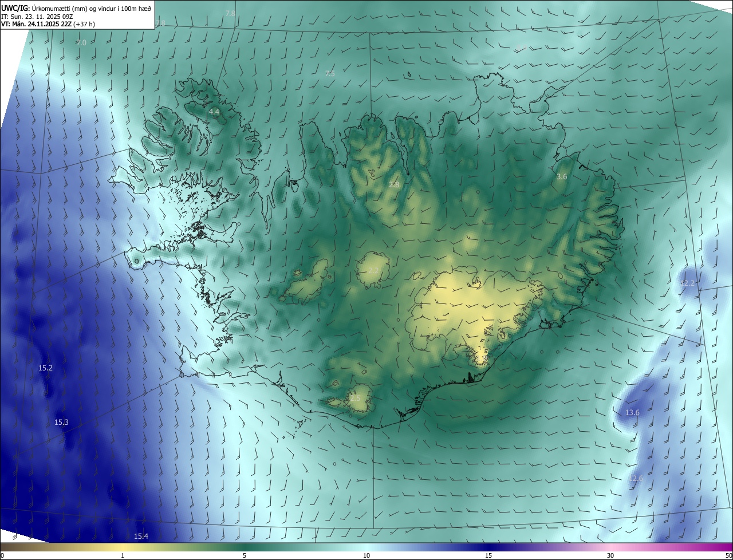Click the 5 tick on the color scale
The width and height of the screenshot is (733, 560).
(x=245, y=555)
